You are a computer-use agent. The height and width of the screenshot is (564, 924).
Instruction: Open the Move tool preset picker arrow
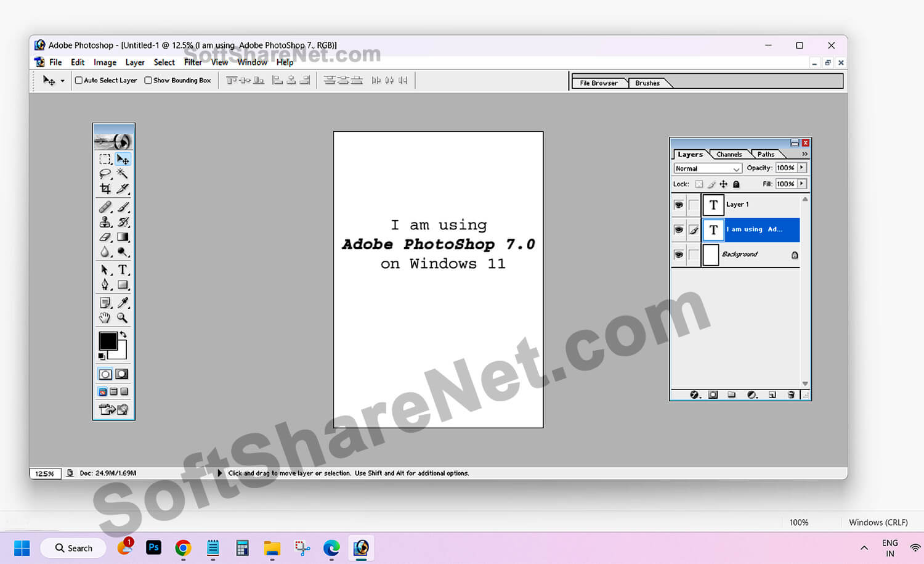pyautogui.click(x=62, y=81)
